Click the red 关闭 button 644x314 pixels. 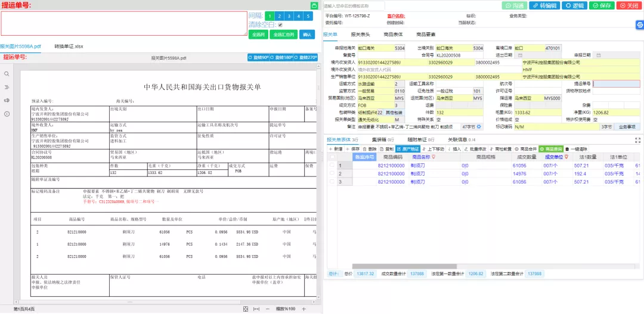pos(629,6)
